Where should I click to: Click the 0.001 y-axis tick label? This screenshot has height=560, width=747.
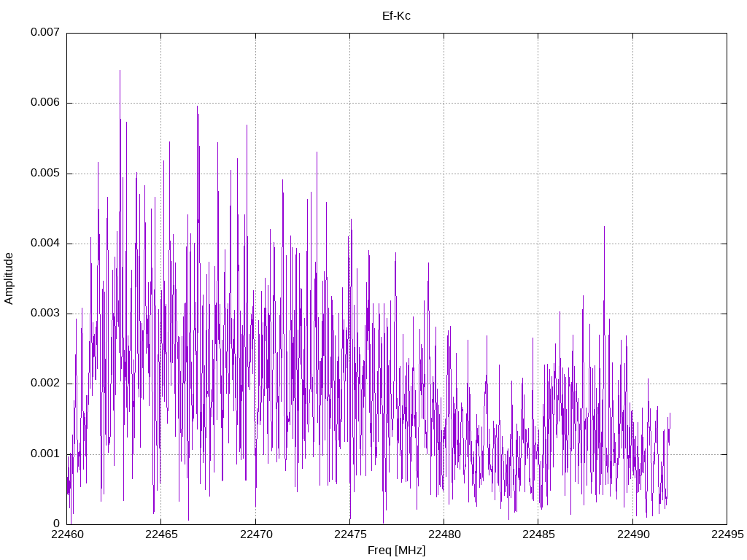click(45, 454)
